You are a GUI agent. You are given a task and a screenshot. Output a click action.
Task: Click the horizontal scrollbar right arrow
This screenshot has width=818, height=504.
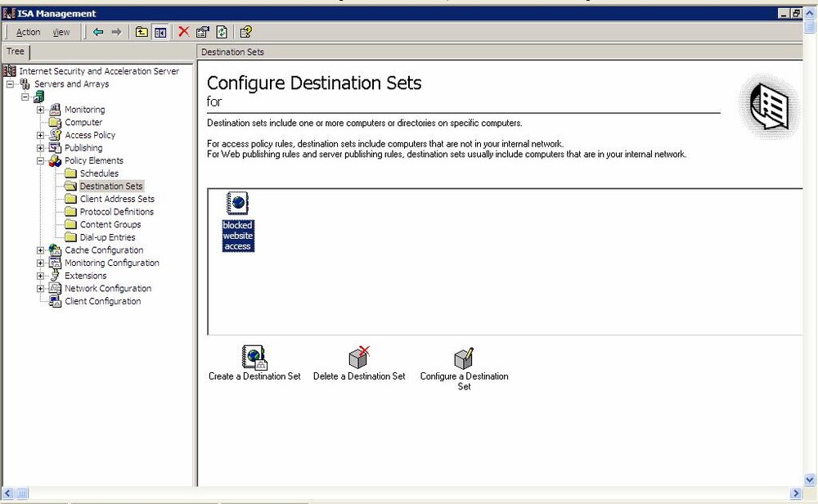point(796,493)
